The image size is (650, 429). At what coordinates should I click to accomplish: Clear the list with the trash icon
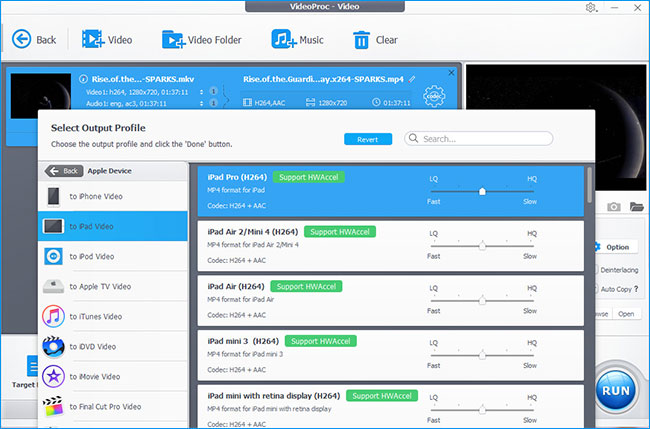(361, 40)
